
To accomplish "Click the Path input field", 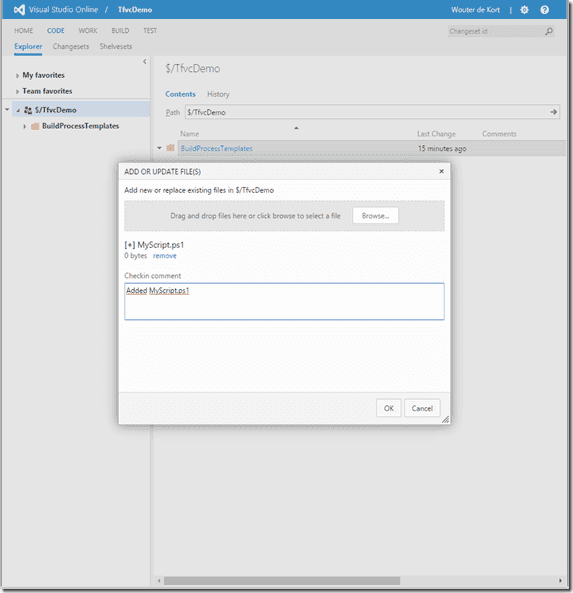I will (x=367, y=112).
